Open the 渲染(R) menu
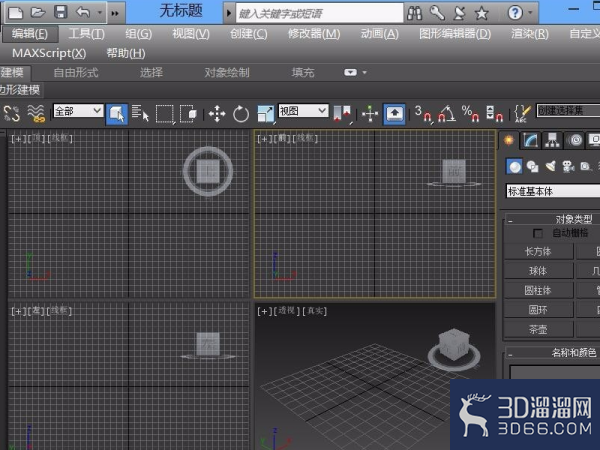This screenshot has height=450, width=600. (530, 34)
